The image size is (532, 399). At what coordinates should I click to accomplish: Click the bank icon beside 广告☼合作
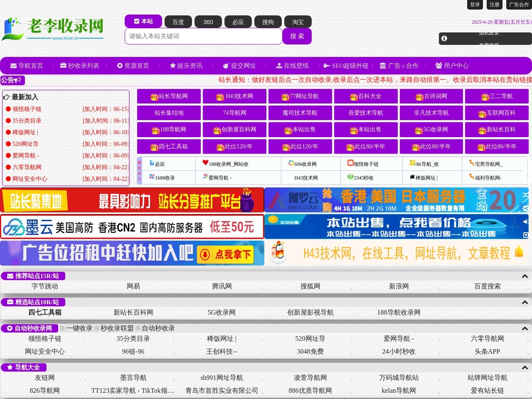point(383,66)
